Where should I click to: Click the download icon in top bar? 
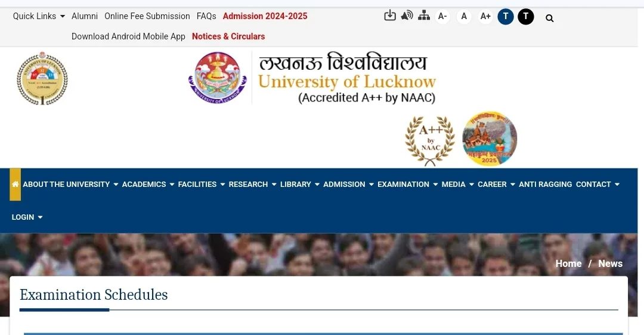coord(390,16)
